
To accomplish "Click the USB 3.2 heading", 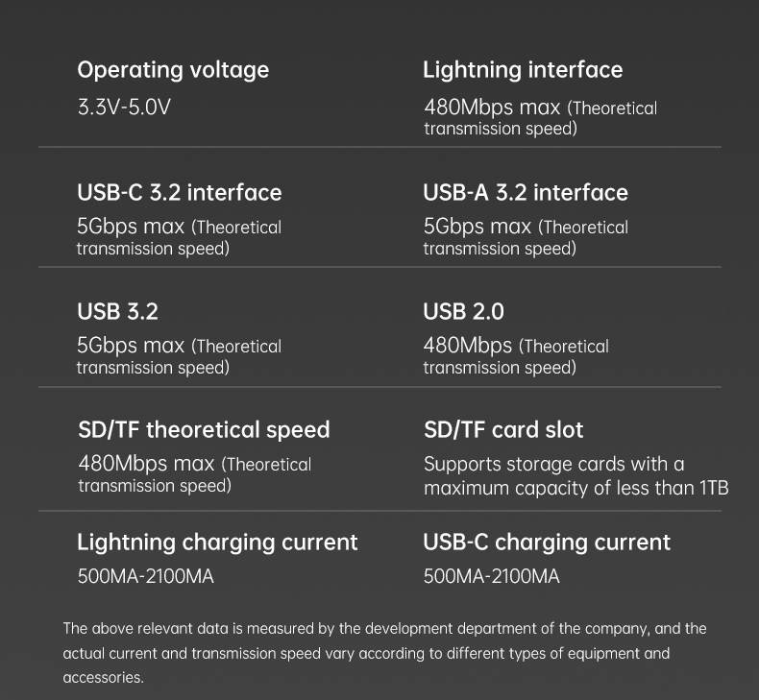I will coord(117,311).
